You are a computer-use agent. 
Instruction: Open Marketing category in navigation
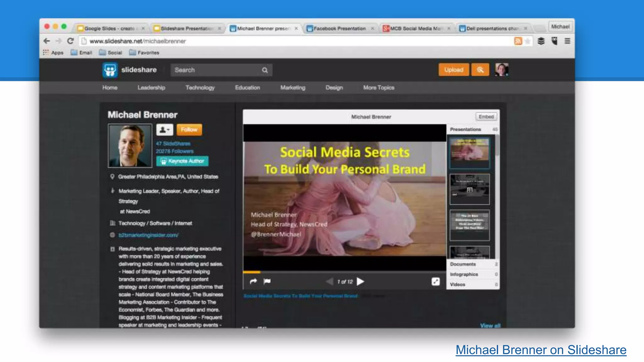click(292, 88)
